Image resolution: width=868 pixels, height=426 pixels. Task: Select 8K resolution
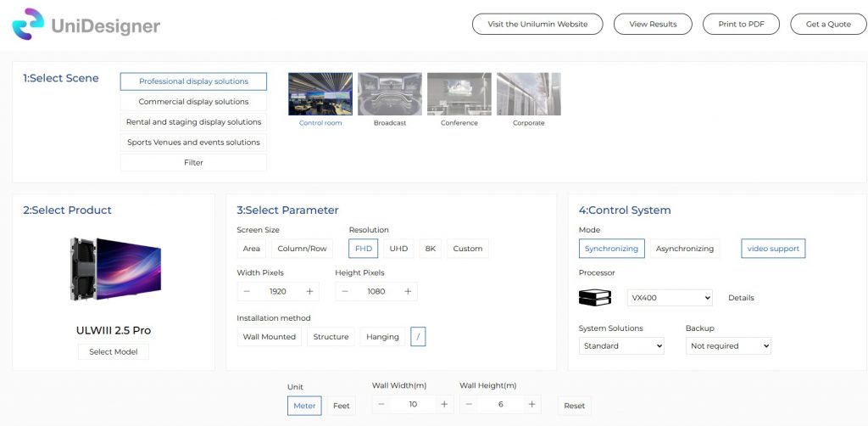click(x=430, y=249)
